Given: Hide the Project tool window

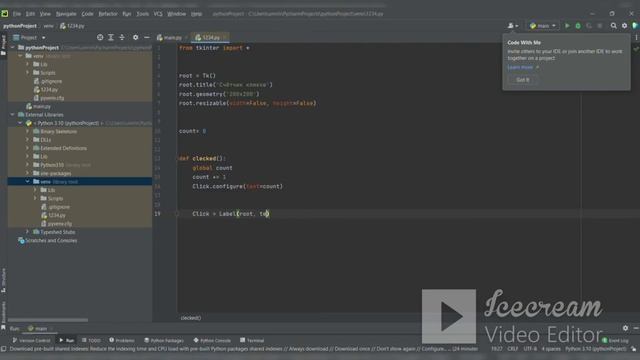Looking at the screenshot, I should 147,37.
